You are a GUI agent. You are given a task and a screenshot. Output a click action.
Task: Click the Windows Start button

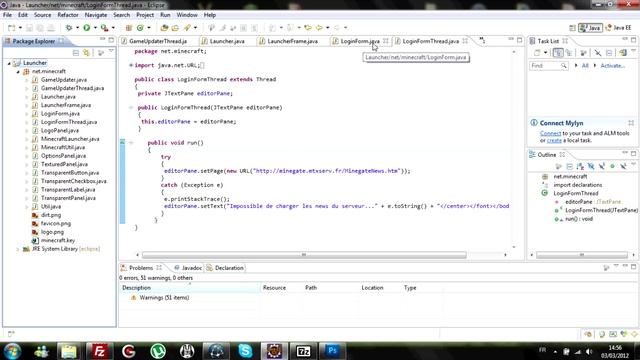(12, 351)
